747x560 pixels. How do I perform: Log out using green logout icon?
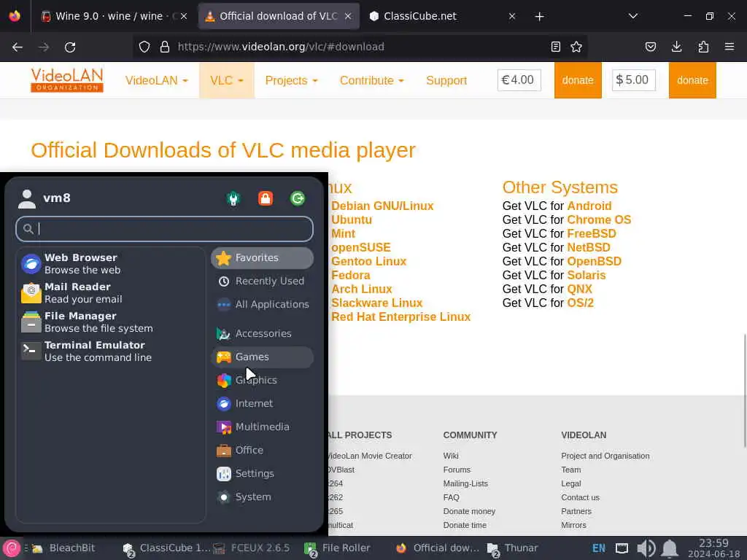pos(298,198)
